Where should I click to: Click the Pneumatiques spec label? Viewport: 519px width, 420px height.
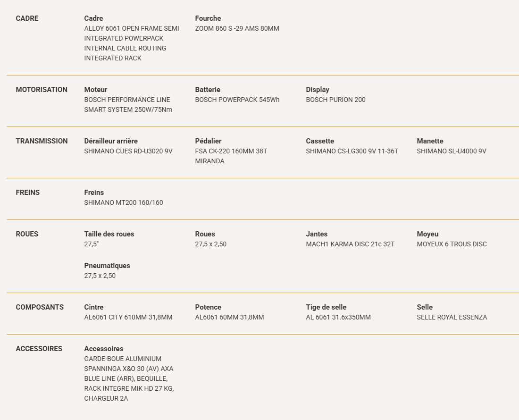click(x=107, y=266)
